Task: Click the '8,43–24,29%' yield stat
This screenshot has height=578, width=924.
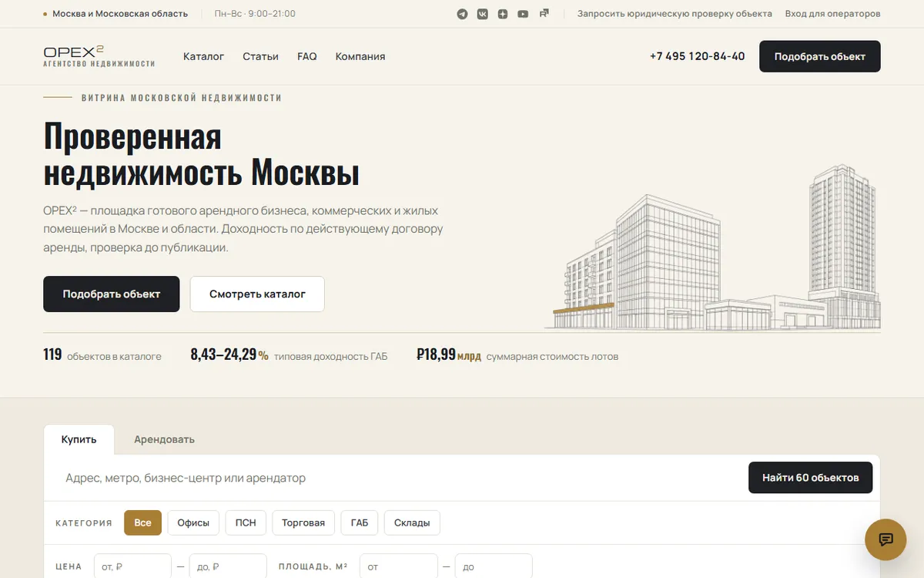Action: 289,355
